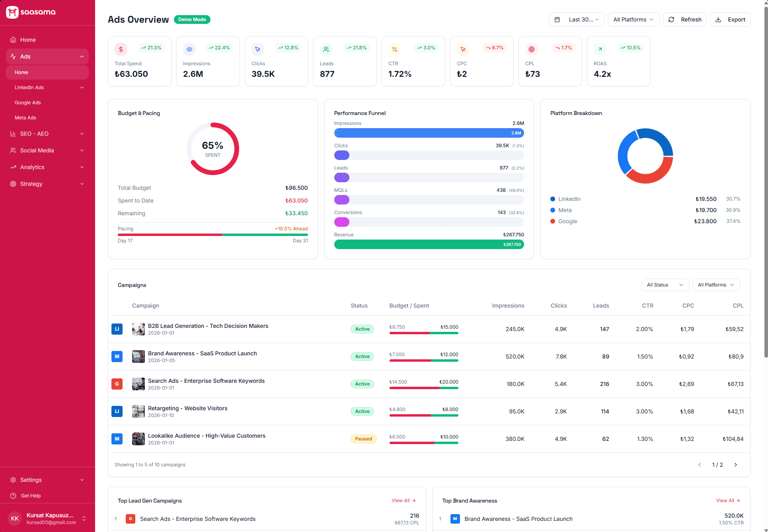Open Google Ads in sidebar

(28, 103)
